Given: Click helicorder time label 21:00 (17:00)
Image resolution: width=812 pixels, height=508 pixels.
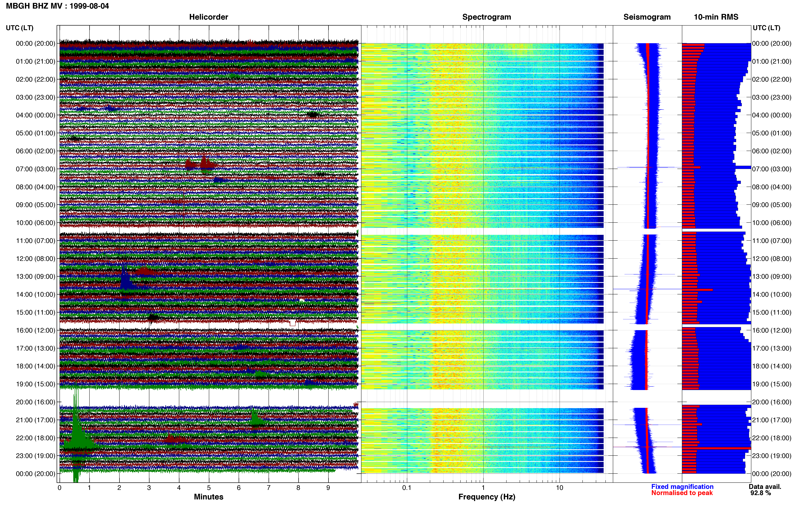Looking at the screenshot, I should pyautogui.click(x=36, y=420).
